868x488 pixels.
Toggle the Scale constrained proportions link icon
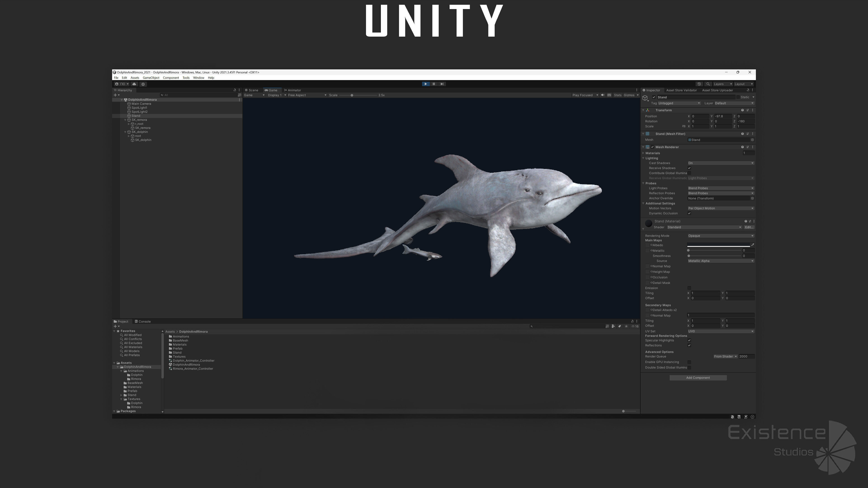click(684, 126)
